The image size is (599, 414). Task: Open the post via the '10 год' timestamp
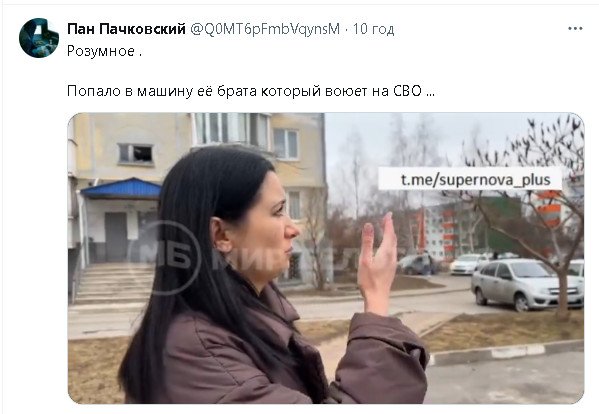point(373,29)
